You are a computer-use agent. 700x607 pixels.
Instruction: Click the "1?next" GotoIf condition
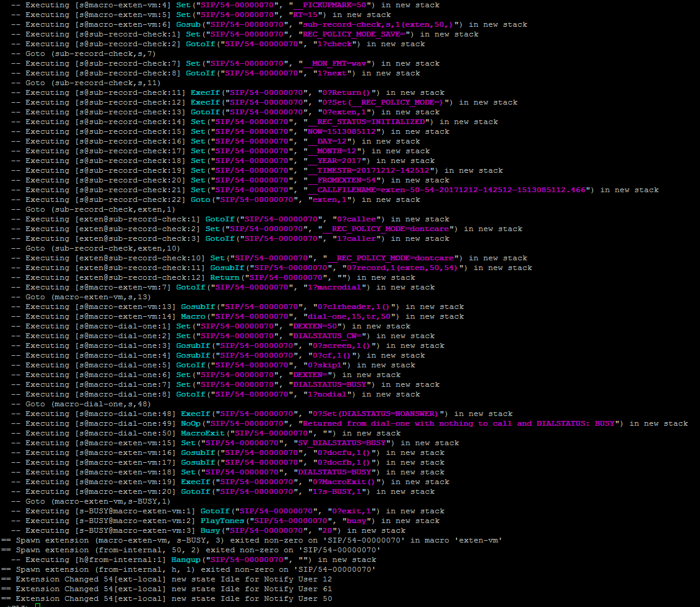tap(334, 74)
